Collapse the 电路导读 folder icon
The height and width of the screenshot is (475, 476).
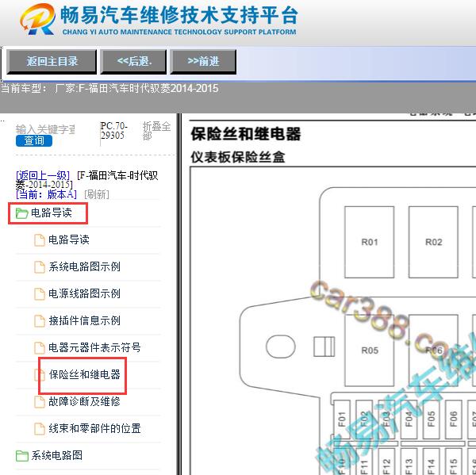pyautogui.click(x=21, y=213)
